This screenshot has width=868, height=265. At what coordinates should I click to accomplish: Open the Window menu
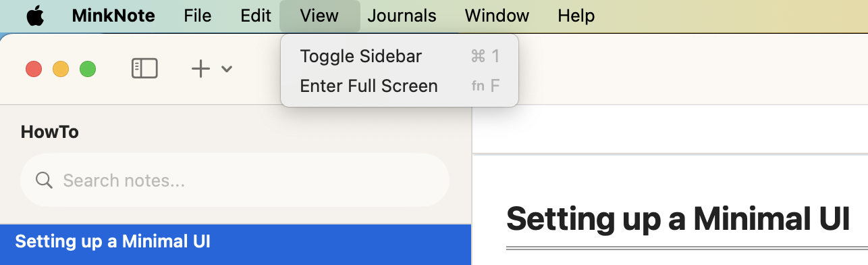click(x=497, y=16)
